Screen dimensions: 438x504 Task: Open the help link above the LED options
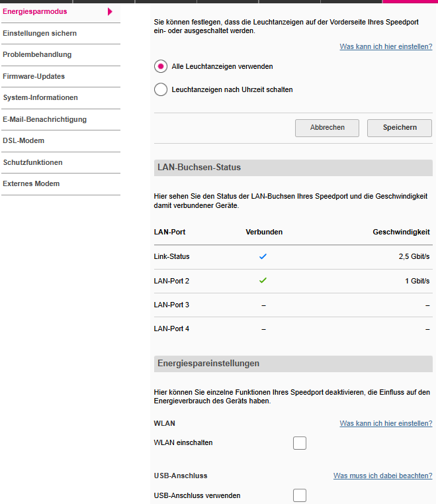[x=386, y=46]
